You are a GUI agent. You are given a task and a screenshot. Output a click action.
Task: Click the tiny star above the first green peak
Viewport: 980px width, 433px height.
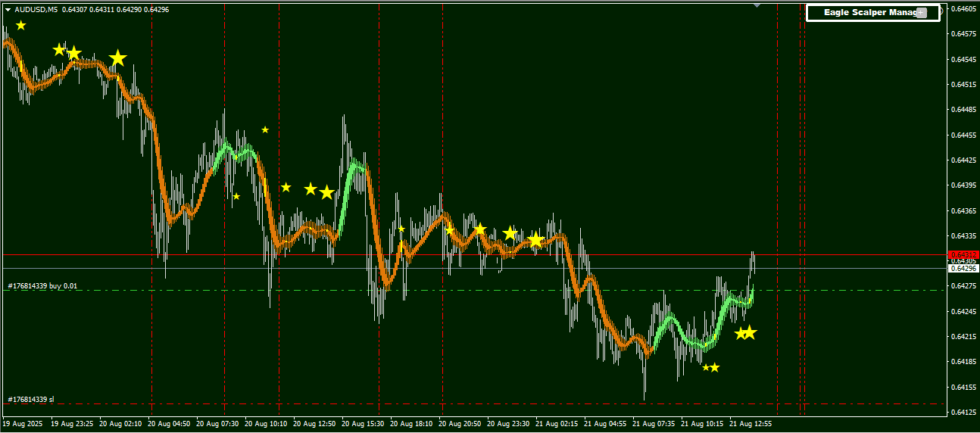[x=265, y=129]
